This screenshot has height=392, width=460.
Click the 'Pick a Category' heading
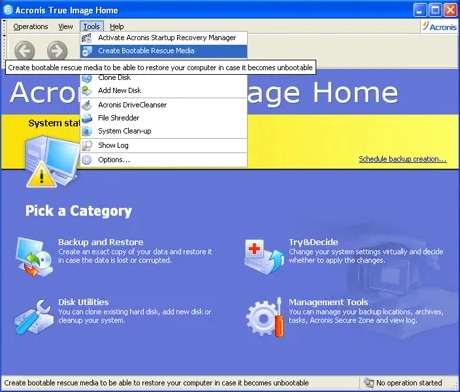[x=79, y=211]
